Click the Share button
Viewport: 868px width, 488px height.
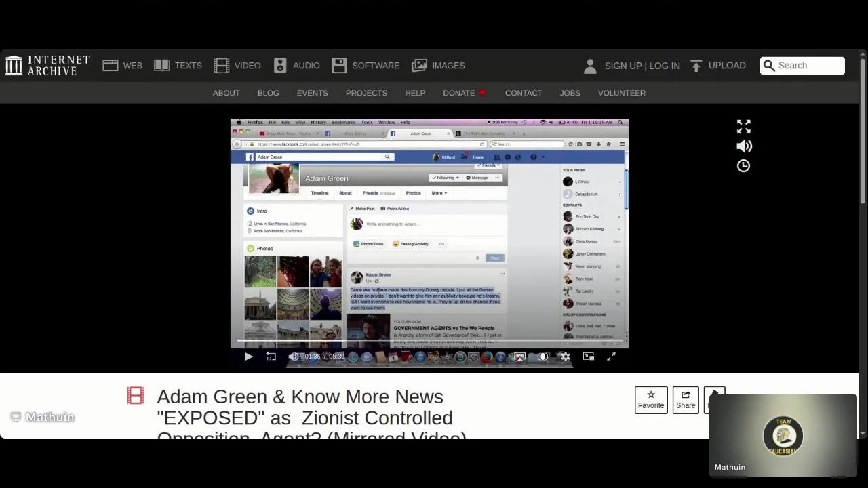click(x=686, y=400)
